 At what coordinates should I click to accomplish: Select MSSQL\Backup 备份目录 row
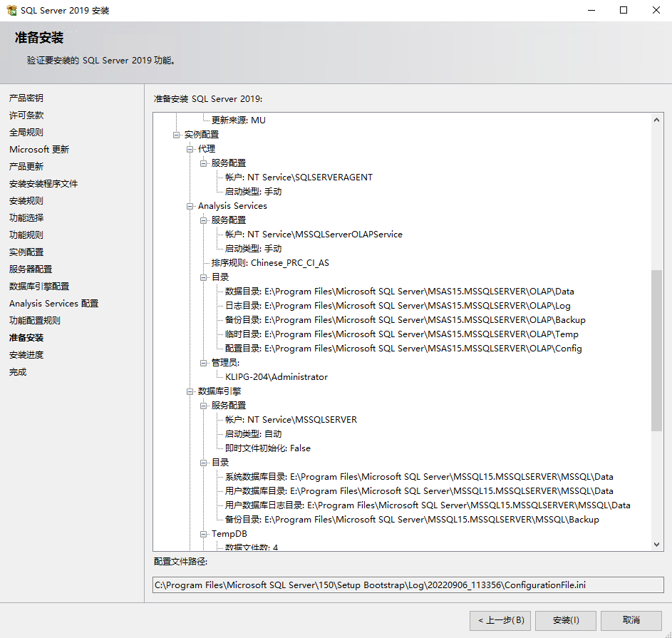click(x=412, y=520)
